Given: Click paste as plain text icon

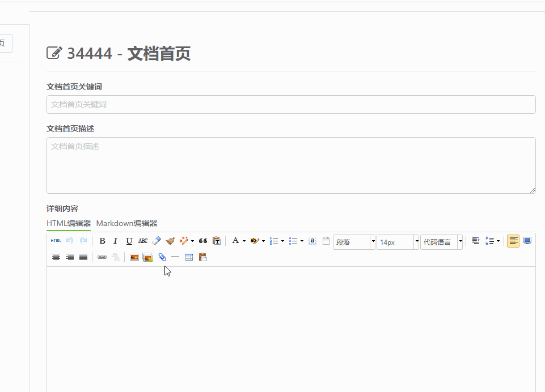Looking at the screenshot, I should point(217,241).
